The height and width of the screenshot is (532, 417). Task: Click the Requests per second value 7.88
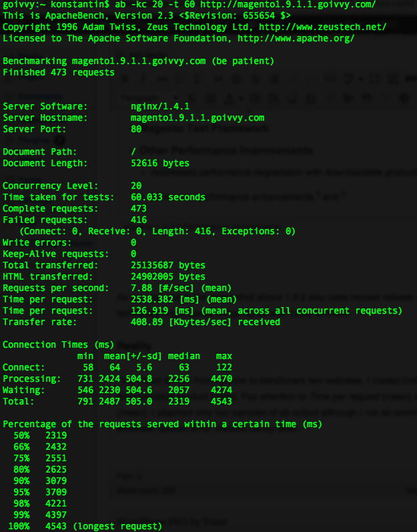click(x=141, y=288)
